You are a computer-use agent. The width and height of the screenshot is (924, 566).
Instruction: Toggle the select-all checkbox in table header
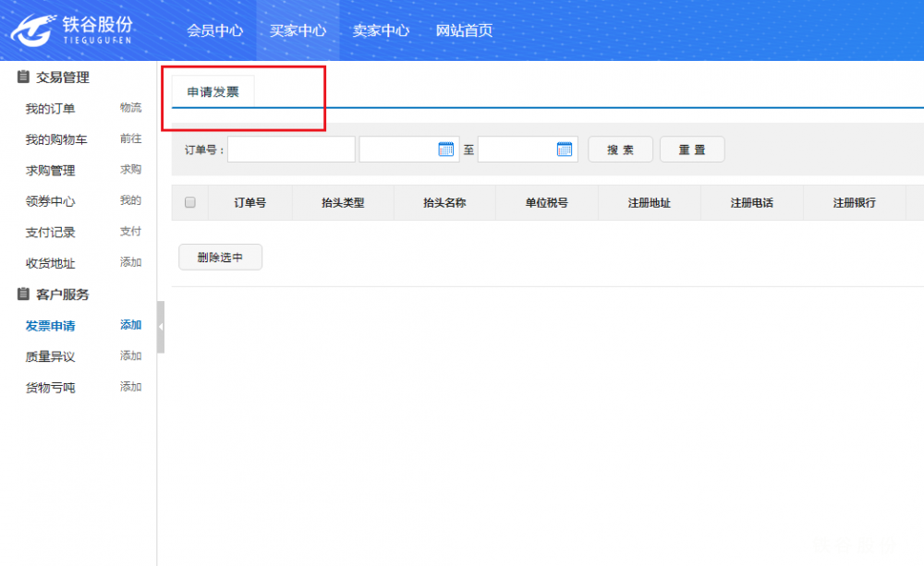190,202
